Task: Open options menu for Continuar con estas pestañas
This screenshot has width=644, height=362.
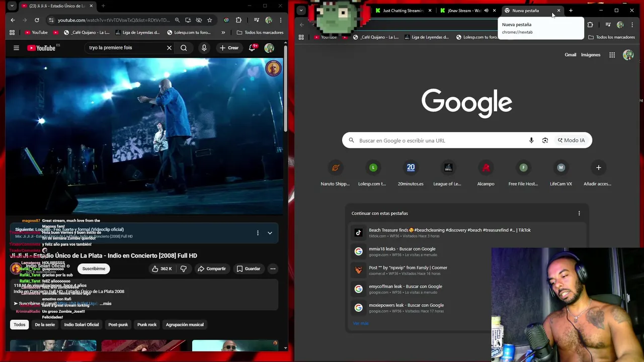Action: pyautogui.click(x=579, y=213)
